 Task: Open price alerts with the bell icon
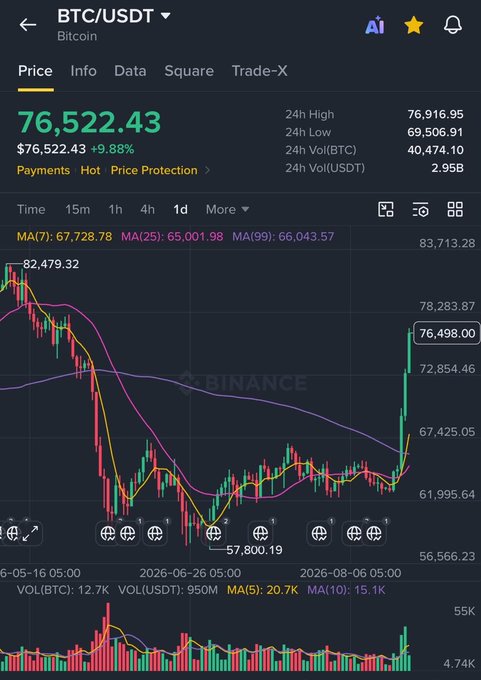453,25
